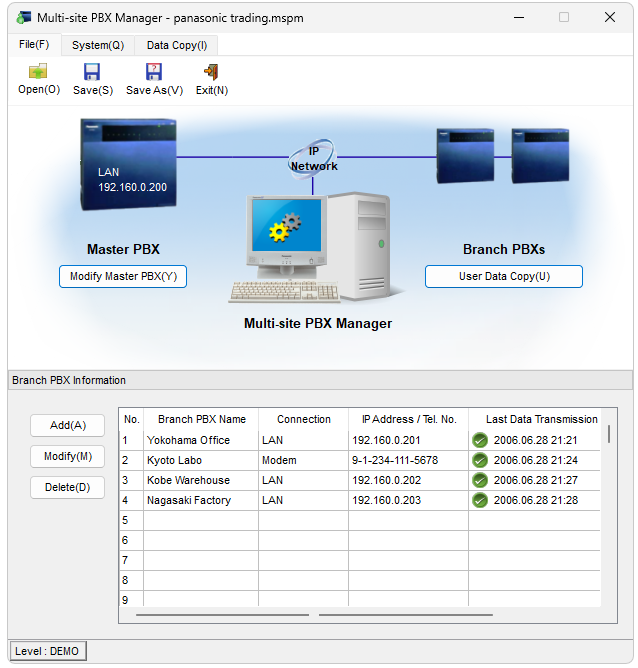
Task: Click the right horizontal scrollbar under table
Action: tap(405, 615)
